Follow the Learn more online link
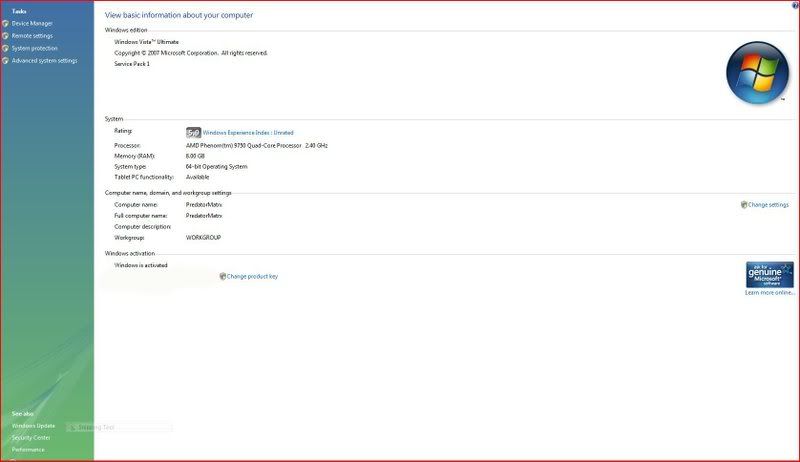The width and height of the screenshot is (800, 462). click(768, 293)
